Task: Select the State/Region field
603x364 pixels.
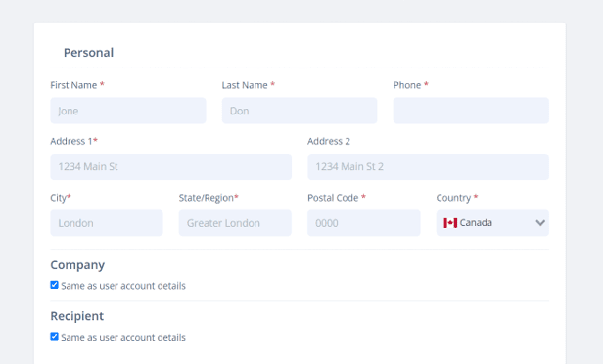Action: [x=235, y=223]
